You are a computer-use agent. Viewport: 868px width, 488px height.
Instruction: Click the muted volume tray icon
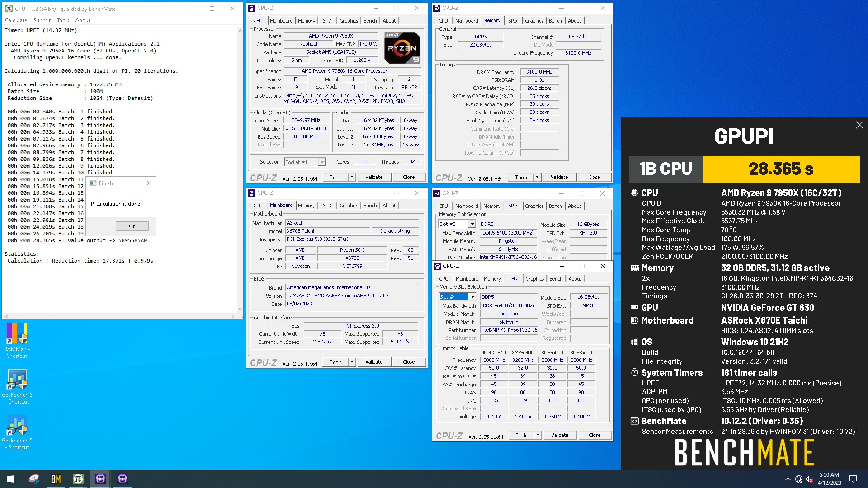[x=810, y=479]
